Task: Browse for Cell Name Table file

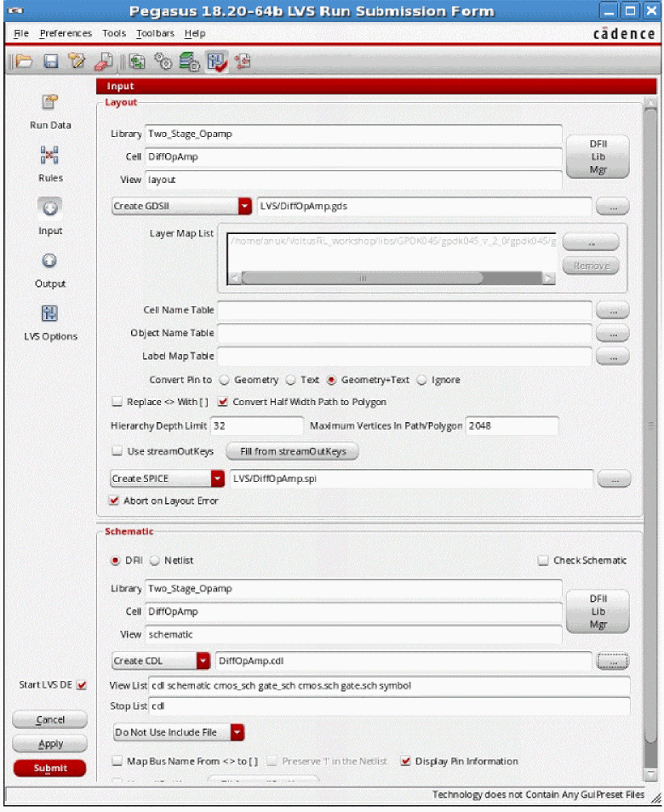Action: coord(613,311)
